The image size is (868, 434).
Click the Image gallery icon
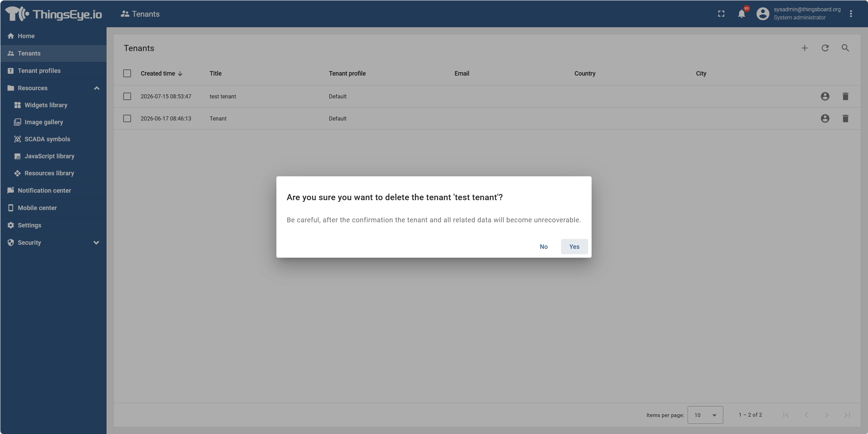tap(18, 122)
